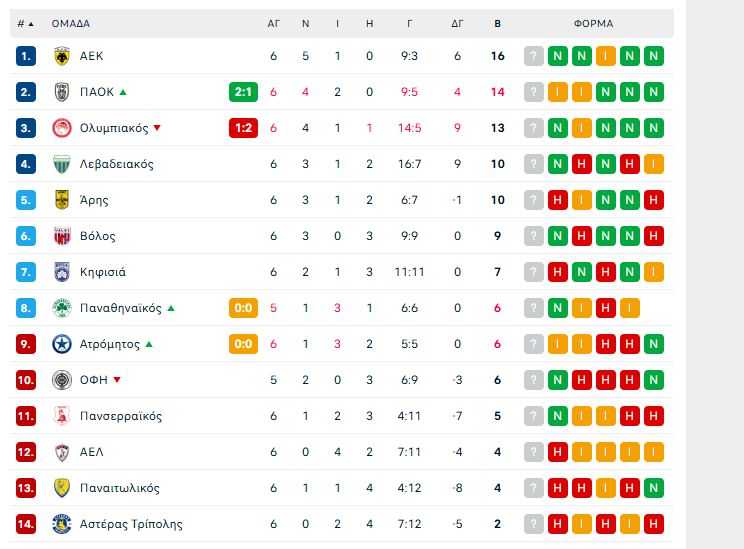Open the ΠΑΟΚ live score 2:1 badge
744x549 pixels.
pos(244,92)
